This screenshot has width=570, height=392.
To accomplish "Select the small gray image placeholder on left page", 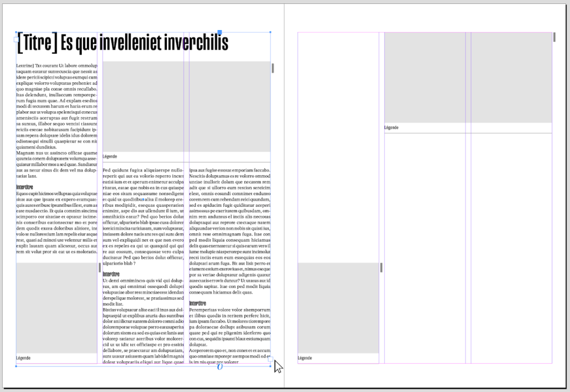I will coord(57,307).
